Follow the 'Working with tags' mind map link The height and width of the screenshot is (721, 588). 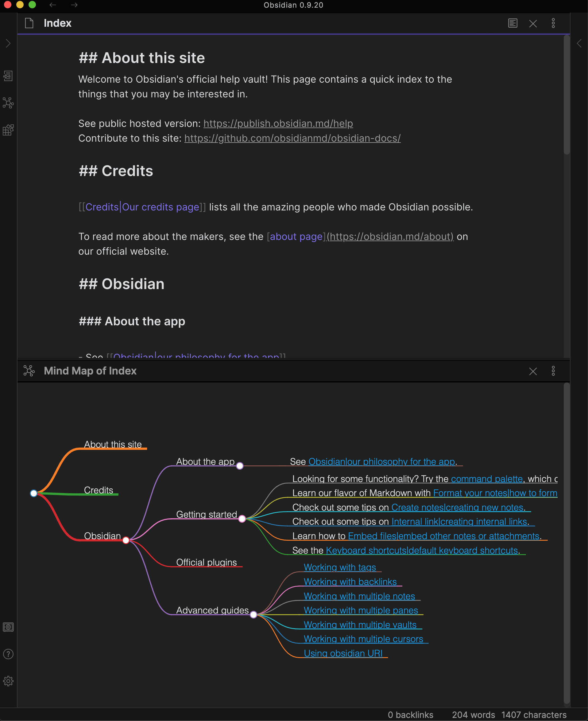click(x=340, y=567)
